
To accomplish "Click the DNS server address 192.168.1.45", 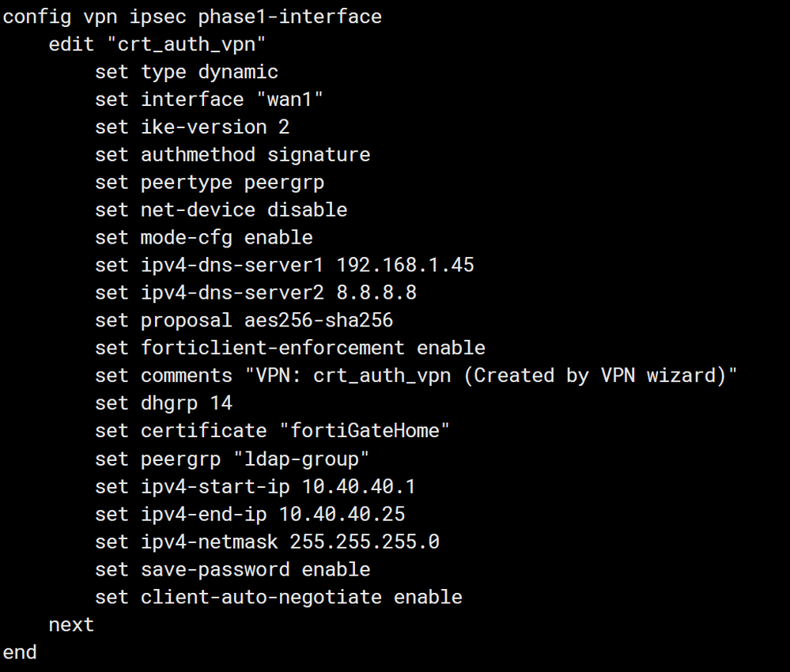I will pyautogui.click(x=405, y=266).
